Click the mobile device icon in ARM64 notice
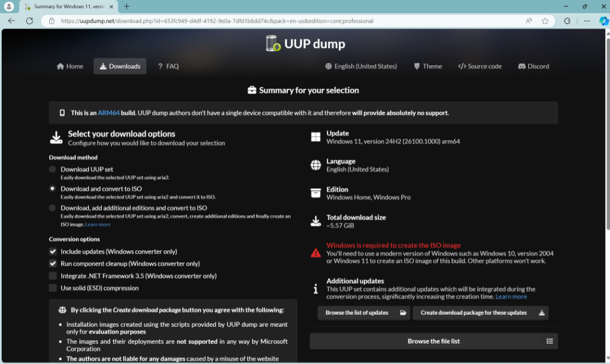The image size is (610, 364). tap(62, 113)
